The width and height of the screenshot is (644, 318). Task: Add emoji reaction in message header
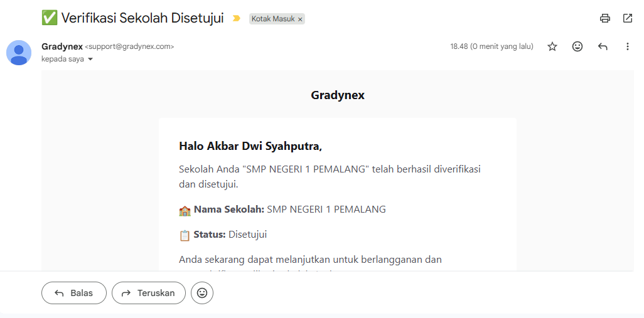pyautogui.click(x=577, y=47)
